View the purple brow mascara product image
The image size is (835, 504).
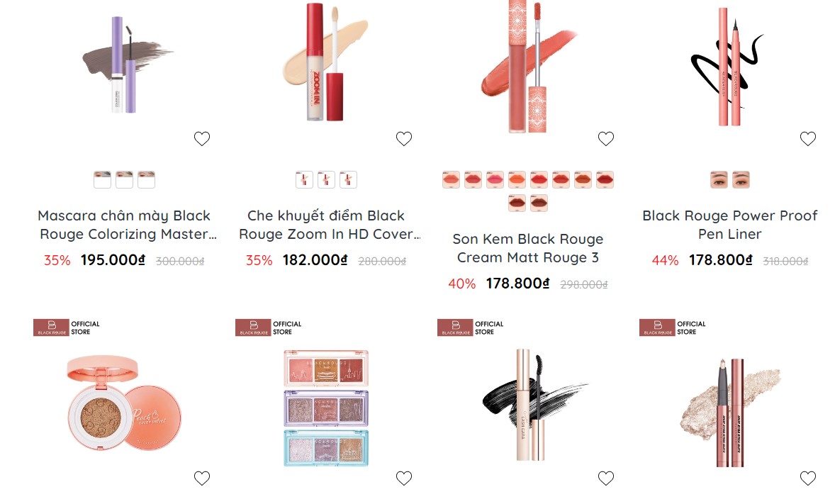125,65
